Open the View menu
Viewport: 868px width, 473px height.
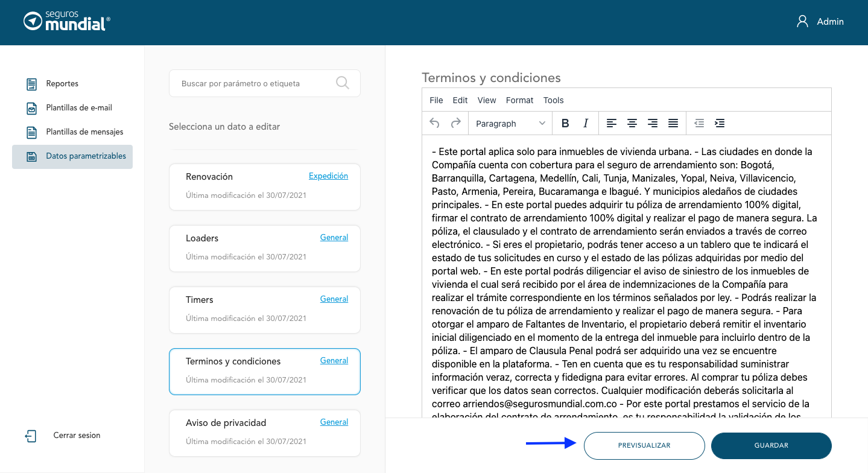pos(487,100)
